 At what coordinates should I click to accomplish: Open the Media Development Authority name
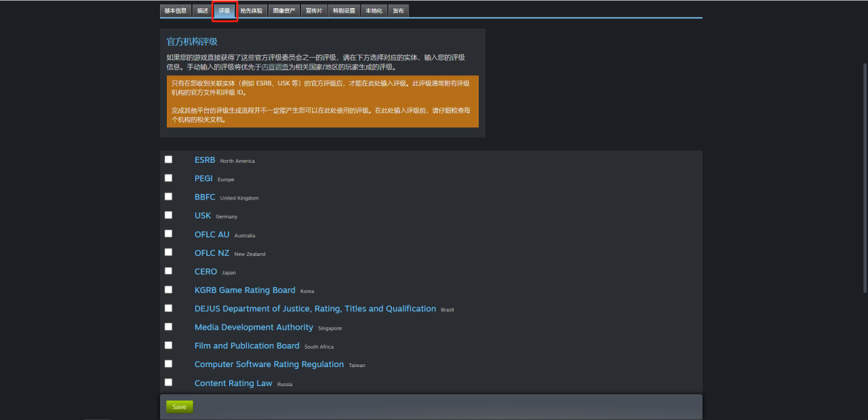[254, 327]
